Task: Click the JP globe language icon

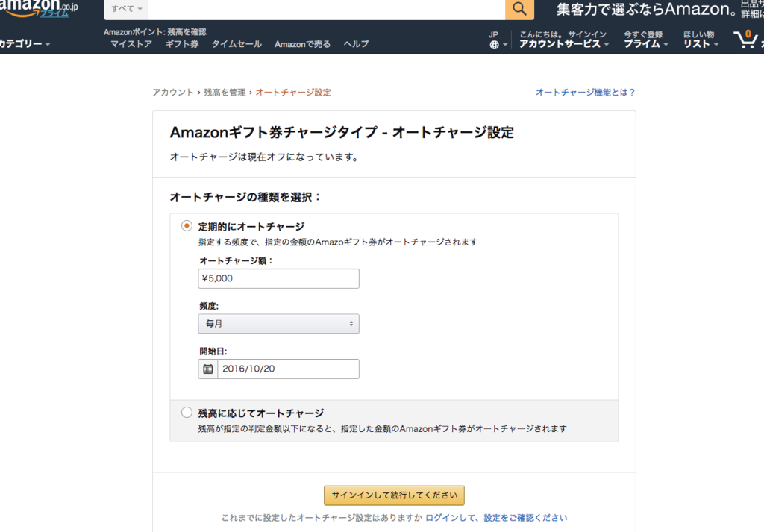Action: (494, 44)
